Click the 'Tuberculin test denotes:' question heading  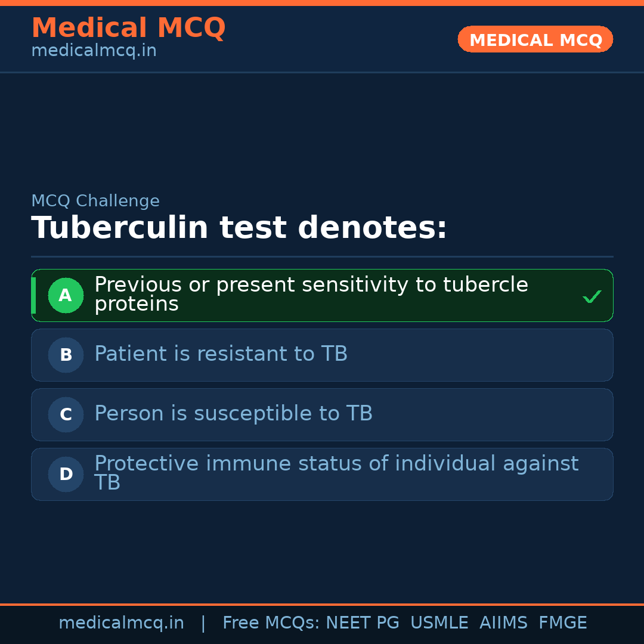(x=239, y=228)
